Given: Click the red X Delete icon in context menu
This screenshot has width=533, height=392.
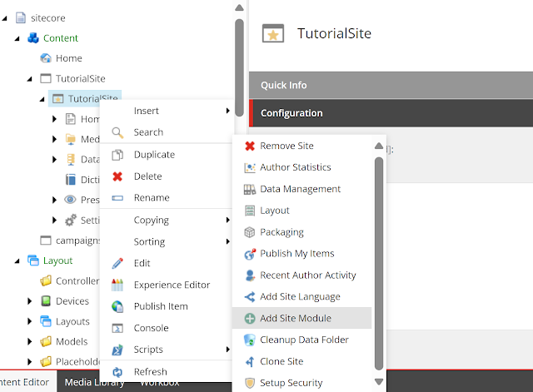Looking at the screenshot, I should [117, 176].
